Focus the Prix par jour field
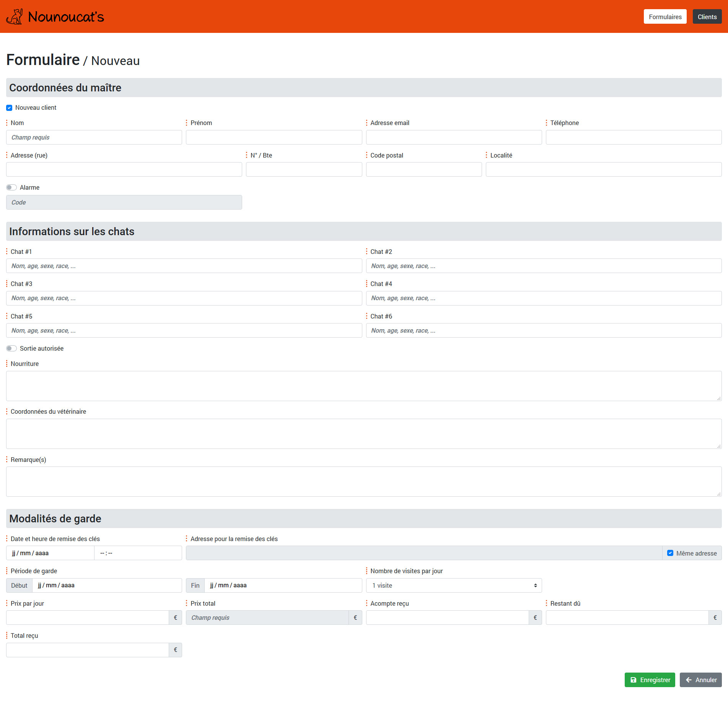This screenshot has height=707, width=728. coord(88,618)
